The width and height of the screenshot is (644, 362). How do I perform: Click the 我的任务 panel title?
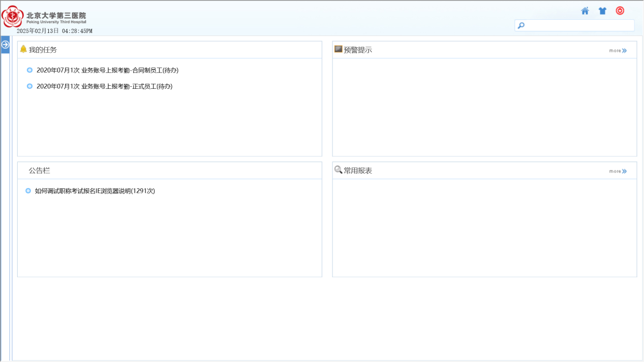coord(43,50)
